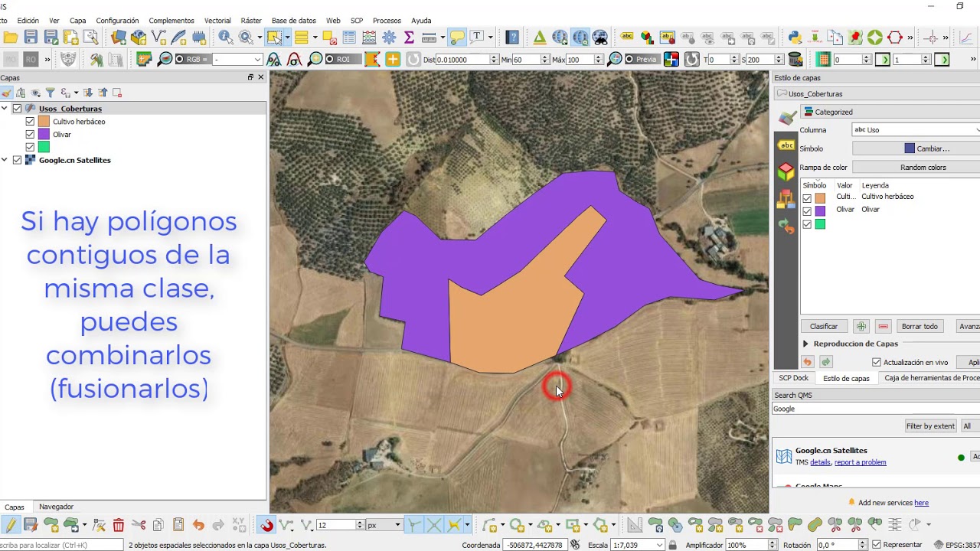Enable snapping with the magnet icon
This screenshot has width=980, height=551.
pos(266,525)
